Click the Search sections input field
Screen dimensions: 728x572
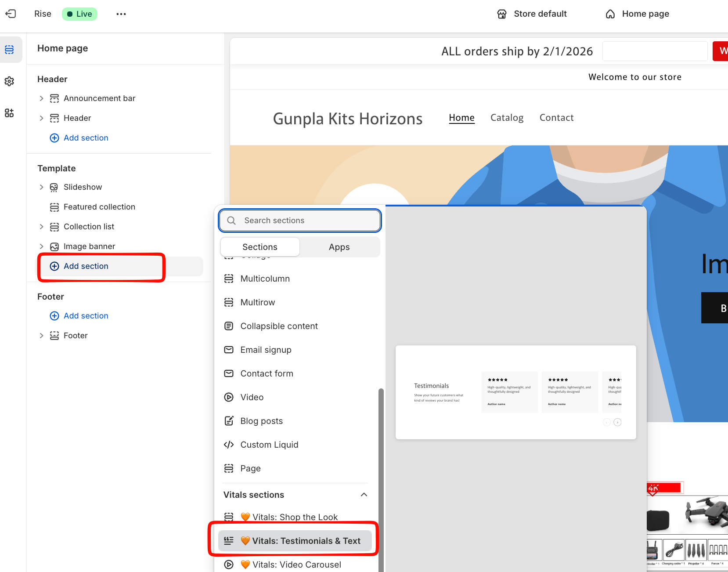pos(300,221)
